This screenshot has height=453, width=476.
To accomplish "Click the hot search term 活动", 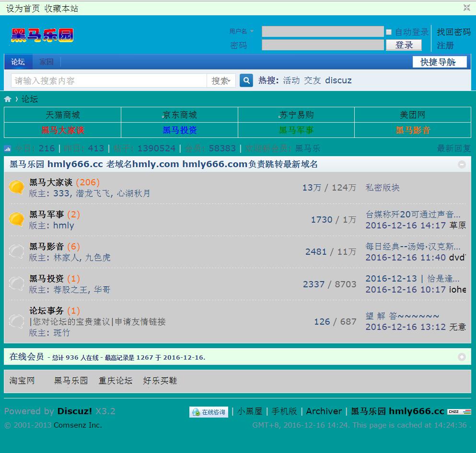I will (291, 80).
